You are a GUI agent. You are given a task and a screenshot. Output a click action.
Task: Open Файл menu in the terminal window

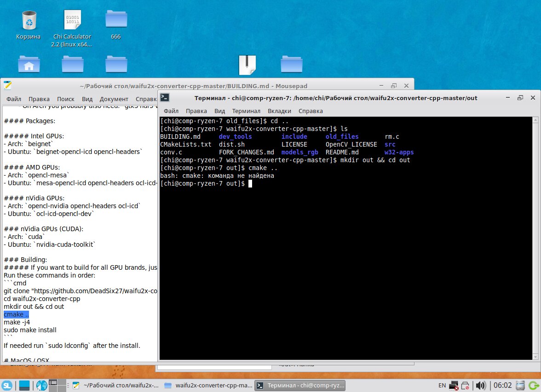pos(171,111)
